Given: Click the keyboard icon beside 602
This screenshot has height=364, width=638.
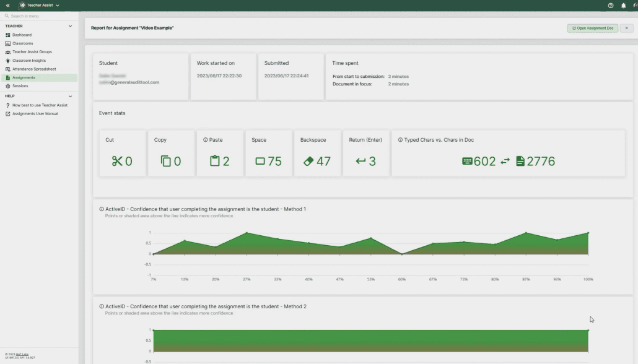Looking at the screenshot, I should (467, 161).
